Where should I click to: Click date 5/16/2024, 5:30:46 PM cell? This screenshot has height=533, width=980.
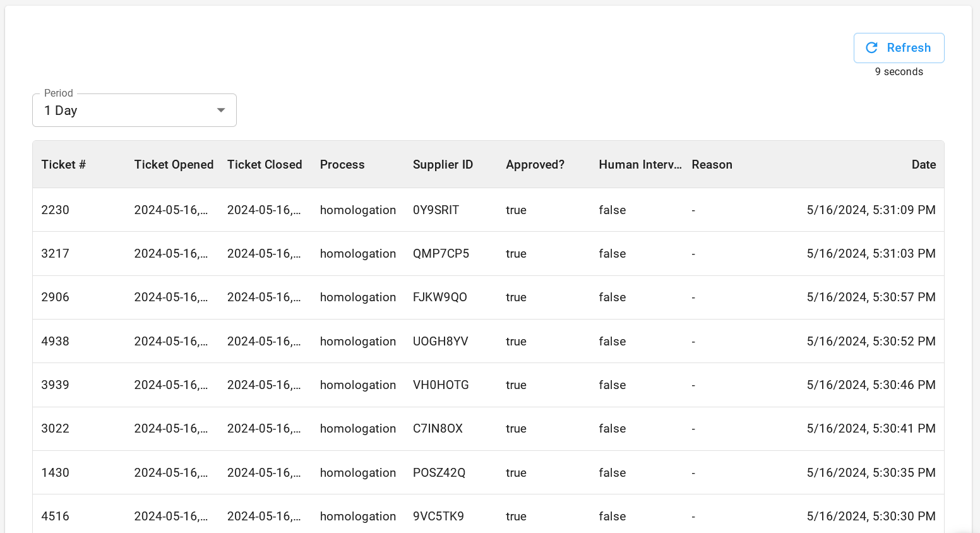click(x=871, y=385)
